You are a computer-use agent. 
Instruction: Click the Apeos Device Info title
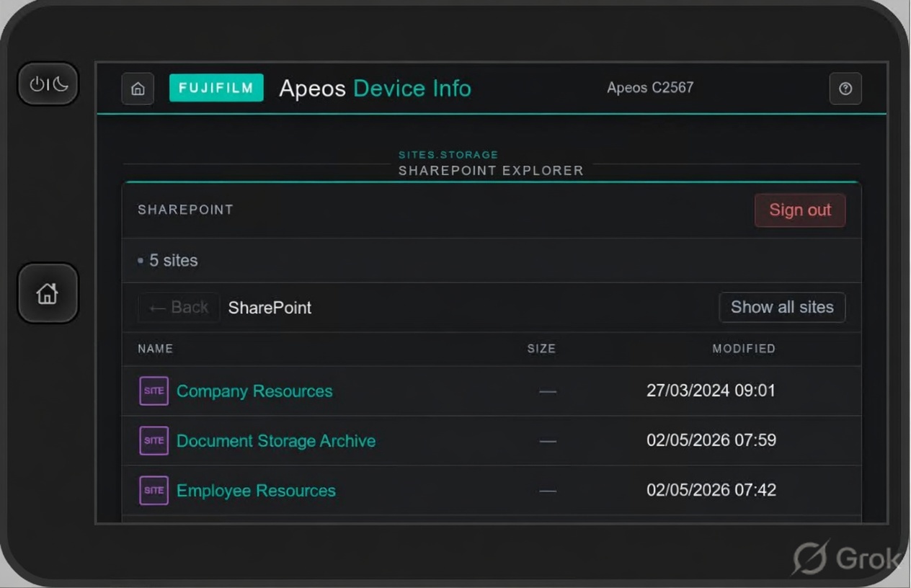coord(375,89)
